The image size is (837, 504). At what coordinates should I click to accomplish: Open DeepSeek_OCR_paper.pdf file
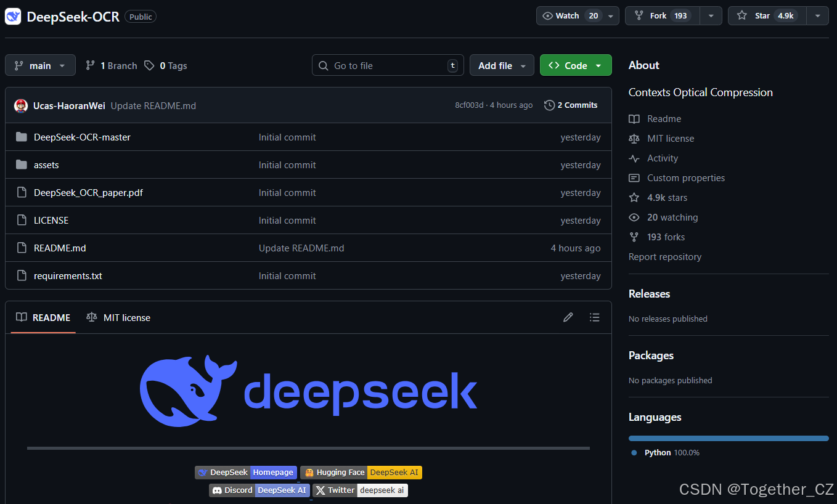point(88,193)
